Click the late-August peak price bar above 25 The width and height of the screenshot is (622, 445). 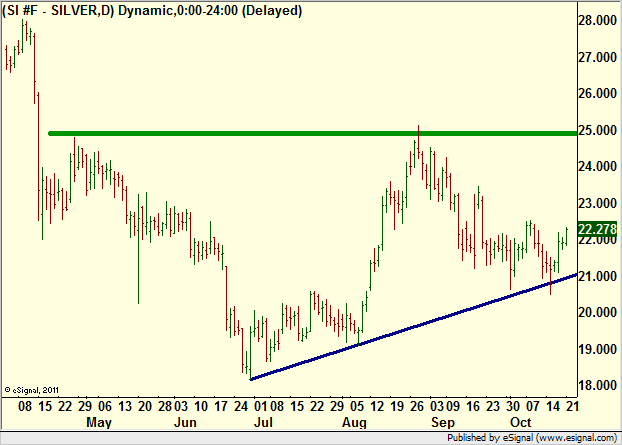pyautogui.click(x=419, y=142)
